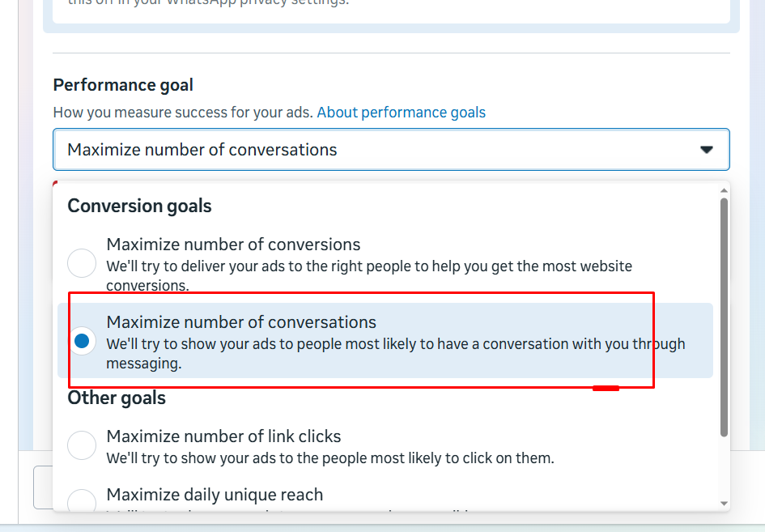Pick the 'Maximize daily unique reach' radio button
This screenshot has height=532, width=765.
(82, 501)
